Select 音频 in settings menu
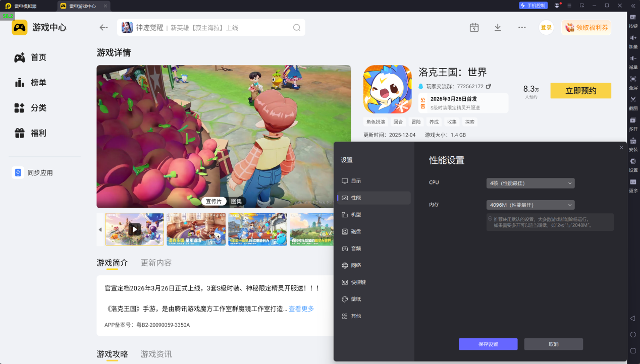 click(x=374, y=248)
